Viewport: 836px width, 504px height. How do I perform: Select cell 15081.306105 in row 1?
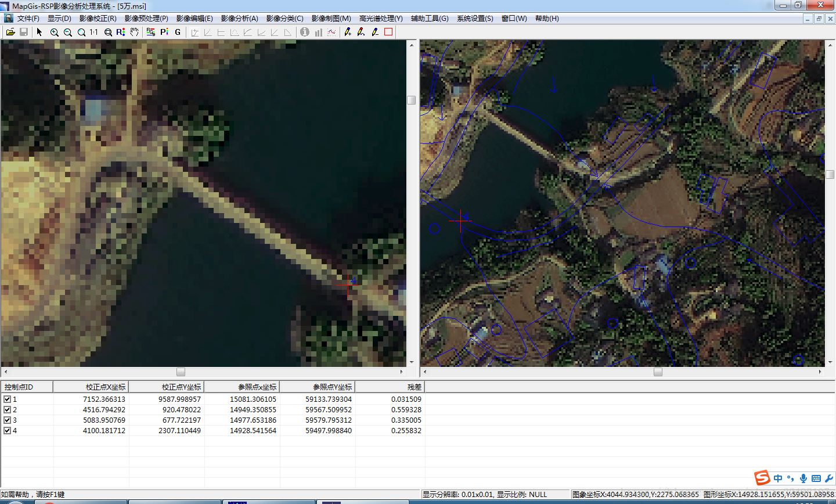point(253,399)
